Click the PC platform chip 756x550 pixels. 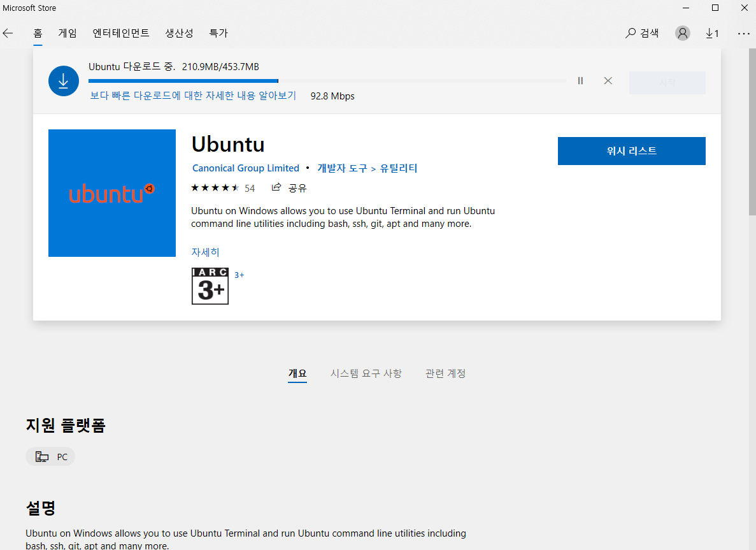[50, 456]
